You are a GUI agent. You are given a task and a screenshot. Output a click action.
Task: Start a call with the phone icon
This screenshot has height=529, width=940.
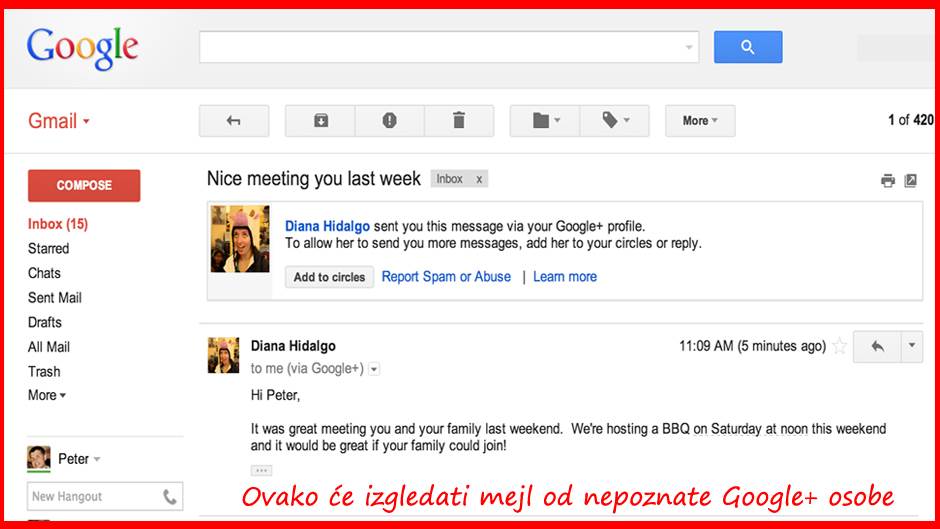point(170,496)
